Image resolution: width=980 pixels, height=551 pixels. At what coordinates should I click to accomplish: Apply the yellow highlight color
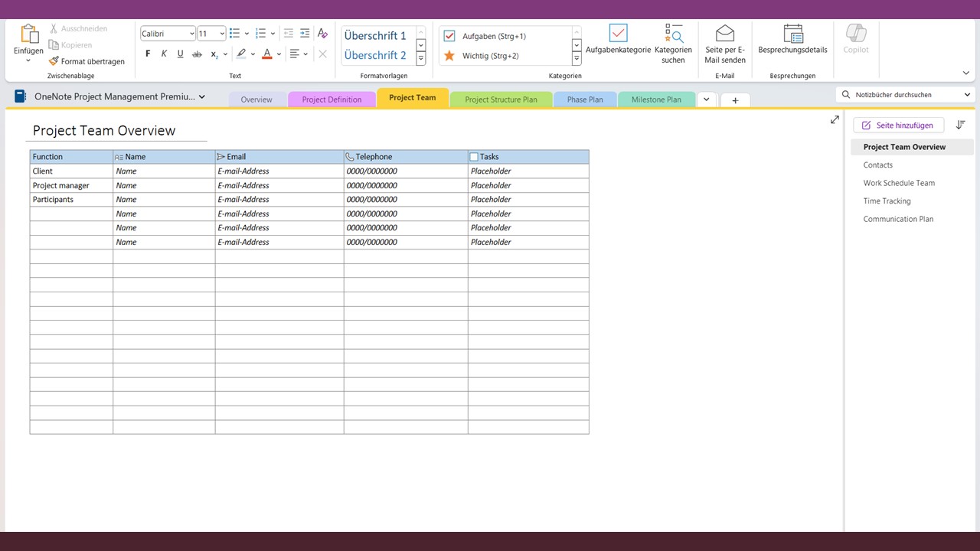click(x=241, y=54)
